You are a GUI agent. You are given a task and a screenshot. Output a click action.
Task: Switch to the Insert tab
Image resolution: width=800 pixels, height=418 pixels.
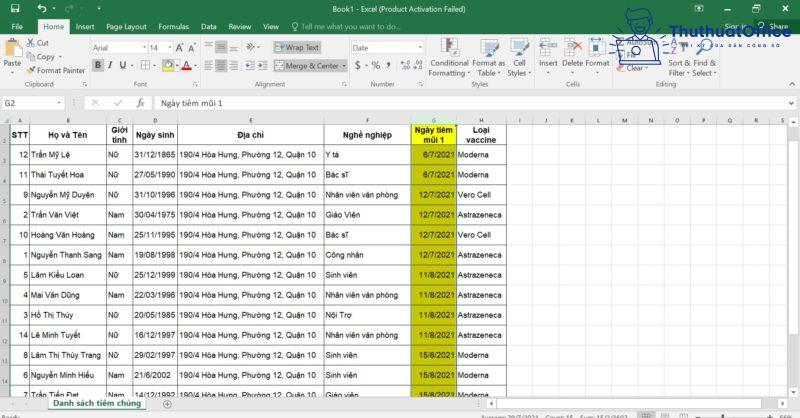[x=85, y=27]
